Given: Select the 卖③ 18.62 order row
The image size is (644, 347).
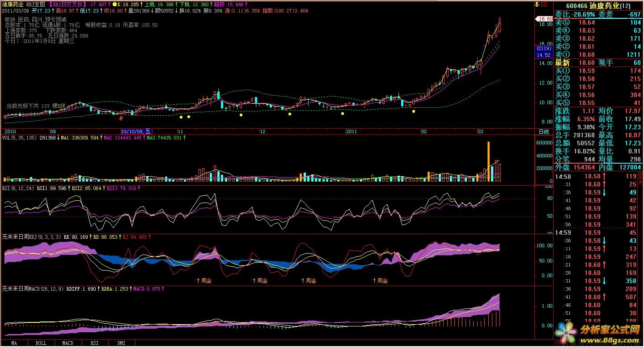Looking at the screenshot, I should pyautogui.click(x=598, y=38).
